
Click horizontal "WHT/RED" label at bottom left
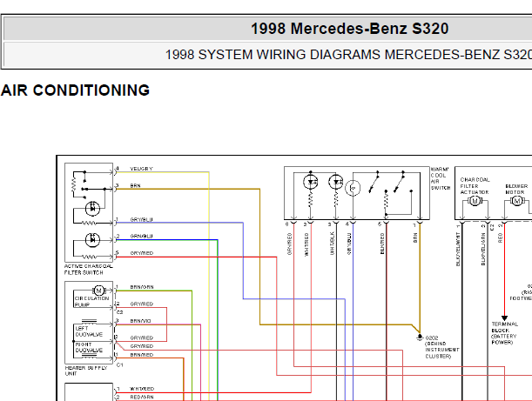(x=142, y=389)
